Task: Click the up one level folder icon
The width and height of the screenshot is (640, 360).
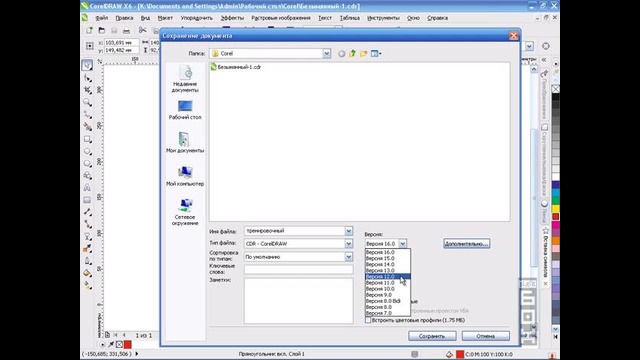Action: click(353, 53)
